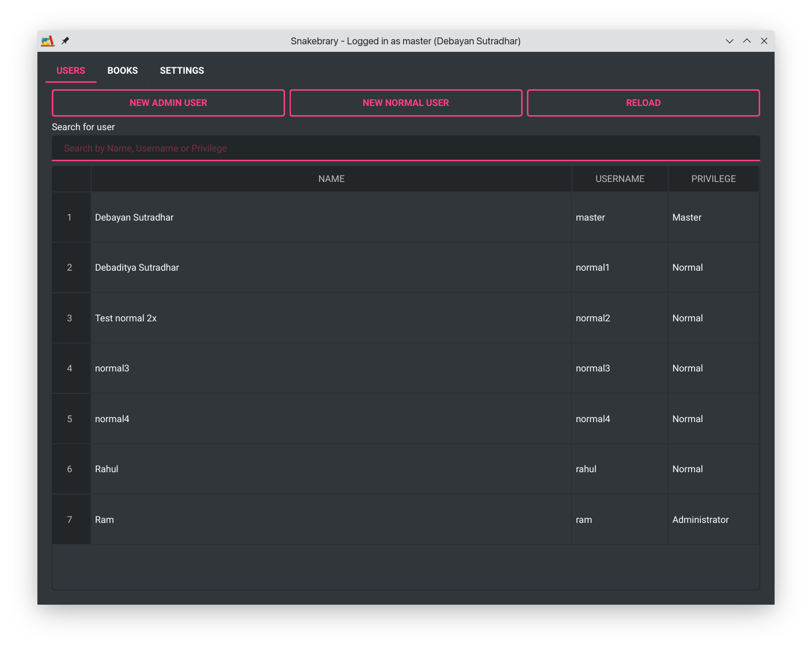
Task: Click the Snakebrary app icon in title bar
Action: click(48, 41)
